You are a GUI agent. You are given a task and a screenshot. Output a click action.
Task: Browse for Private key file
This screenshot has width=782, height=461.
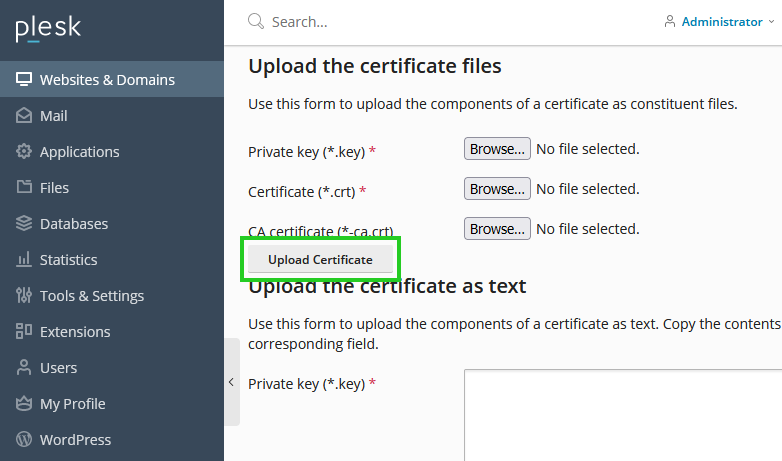[497, 149]
